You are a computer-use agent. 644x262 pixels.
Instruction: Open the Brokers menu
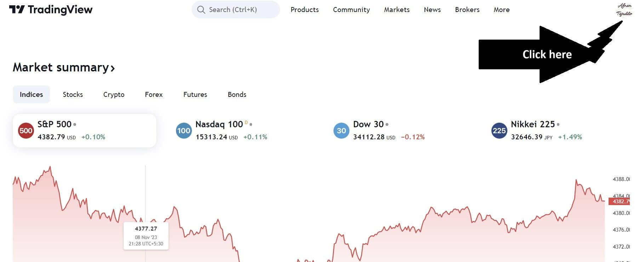[467, 10]
